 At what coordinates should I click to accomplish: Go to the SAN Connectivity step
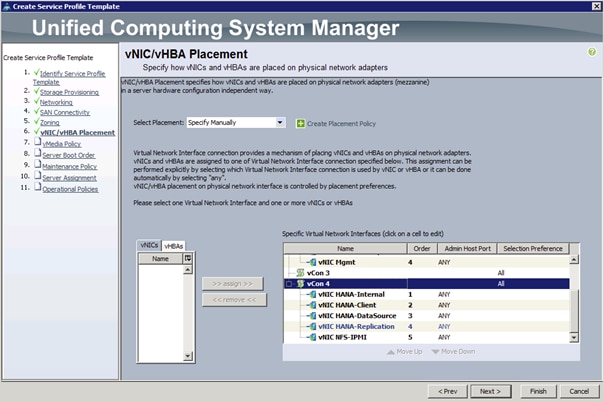[65, 112]
